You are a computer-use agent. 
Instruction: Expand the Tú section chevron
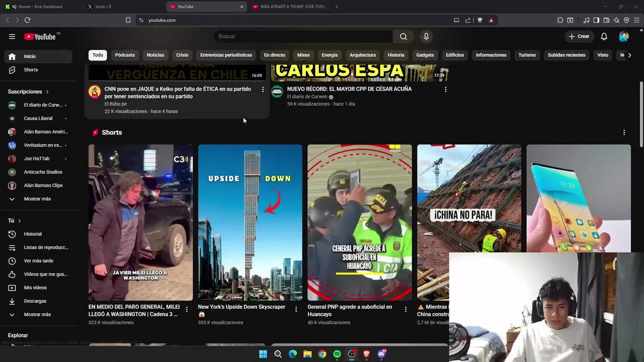(20, 221)
